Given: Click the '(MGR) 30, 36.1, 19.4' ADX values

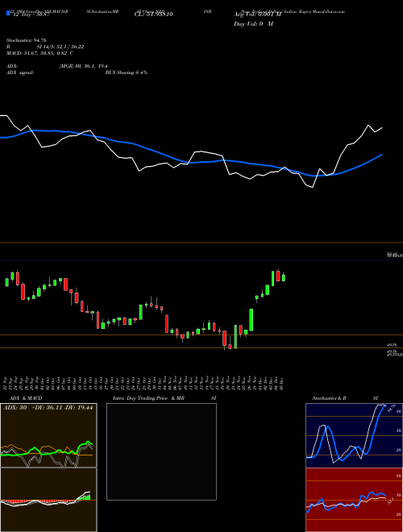Looking at the screenshot, I should 84,66.
